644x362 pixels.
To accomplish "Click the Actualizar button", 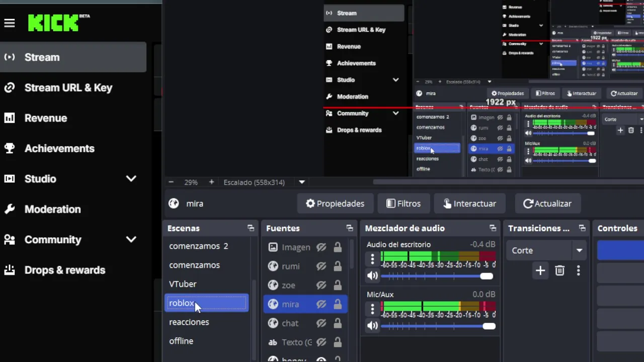I will [x=547, y=204].
